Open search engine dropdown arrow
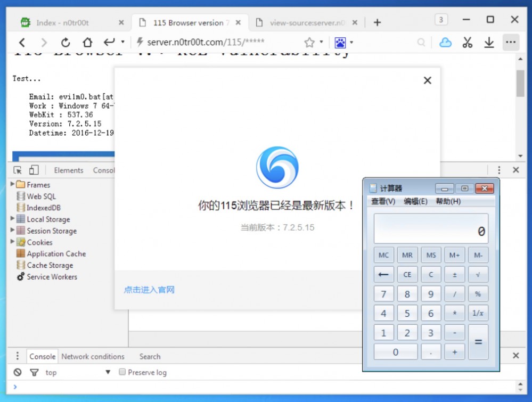 pyautogui.click(x=351, y=42)
